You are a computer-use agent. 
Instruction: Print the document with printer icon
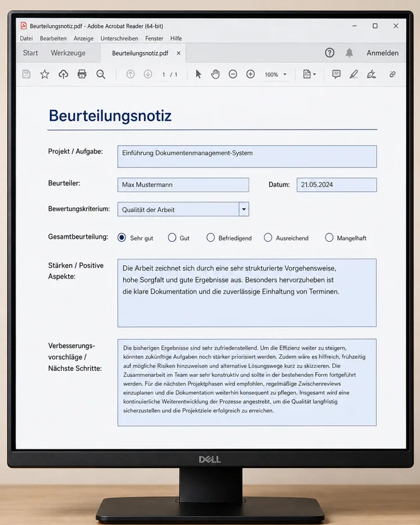click(x=82, y=74)
